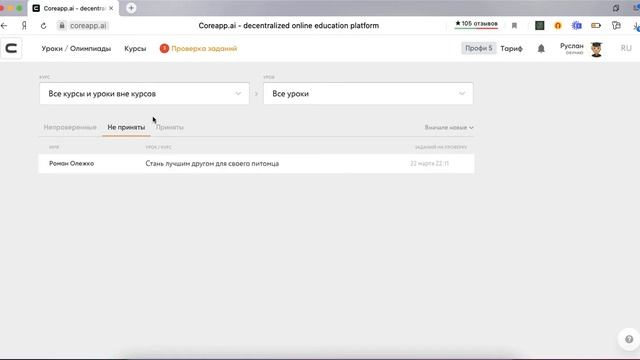
Task: Open the Вначале новые sort dropdown
Action: tap(449, 128)
